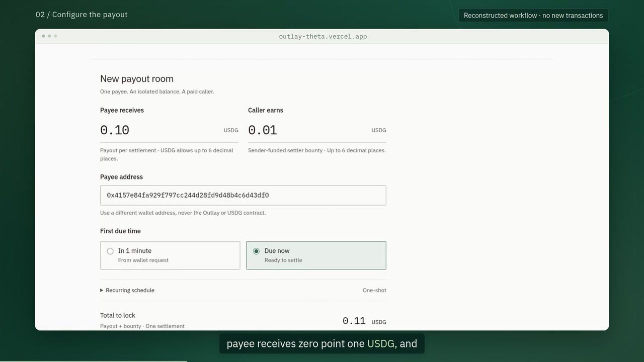Click the outlay-theta.vercel.app address bar
This screenshot has height=362, width=644.
(x=323, y=36)
